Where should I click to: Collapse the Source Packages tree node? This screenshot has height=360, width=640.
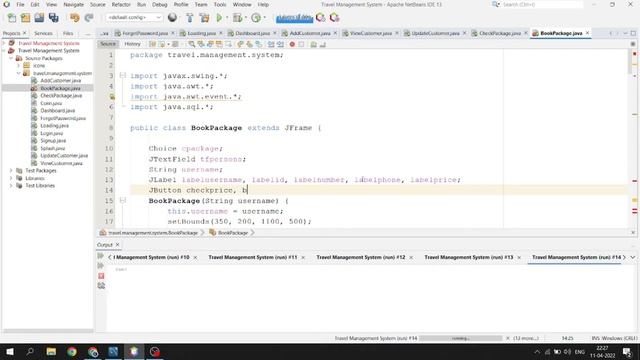tap(11, 58)
